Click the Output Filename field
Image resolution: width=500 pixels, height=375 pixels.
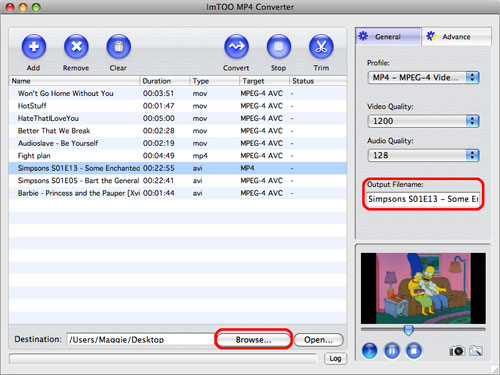pyautogui.click(x=423, y=199)
